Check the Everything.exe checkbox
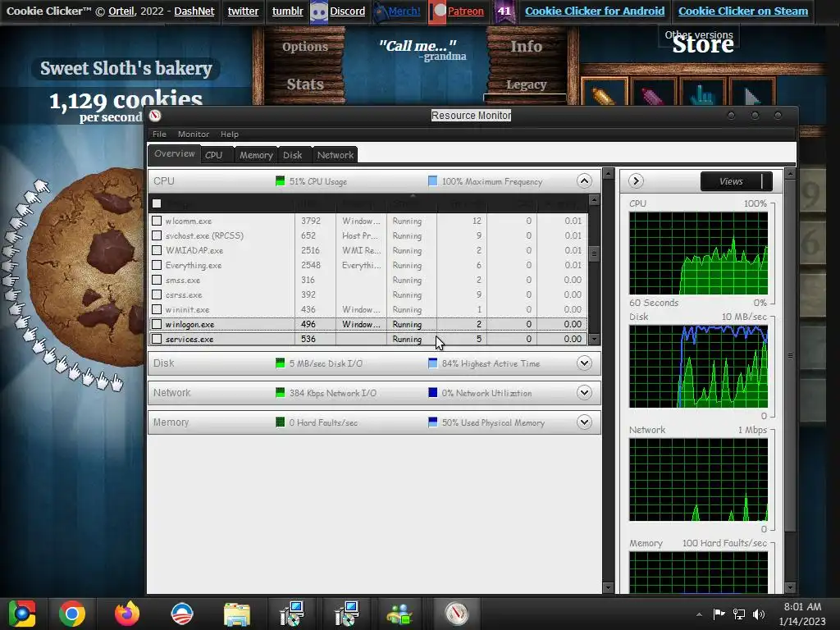Image resolution: width=840 pixels, height=630 pixels. 157,265
